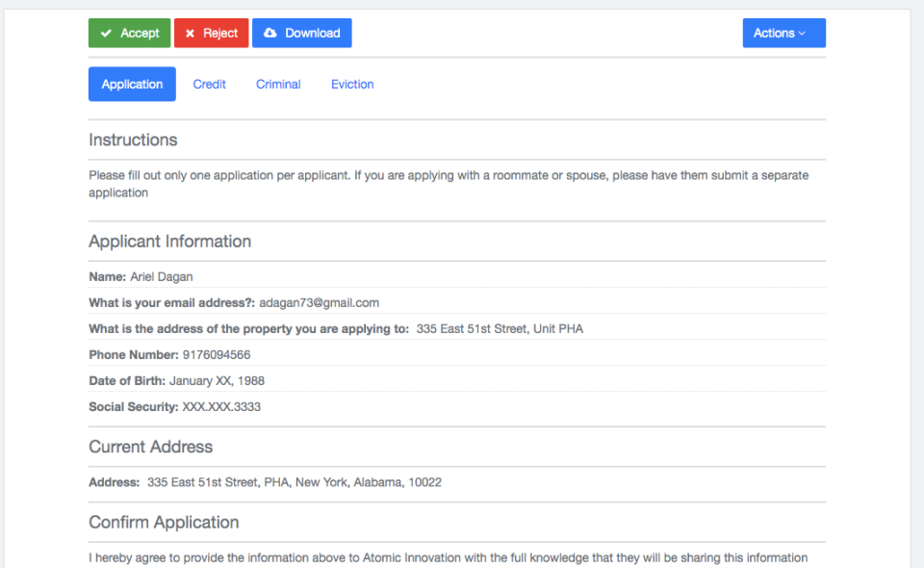The width and height of the screenshot is (924, 568).
Task: Click the New York, Alabama address line
Action: (x=295, y=482)
